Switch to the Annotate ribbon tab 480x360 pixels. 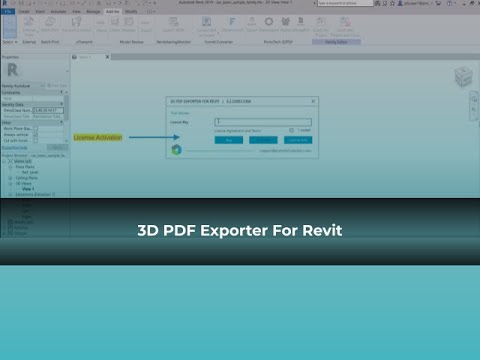coord(58,11)
